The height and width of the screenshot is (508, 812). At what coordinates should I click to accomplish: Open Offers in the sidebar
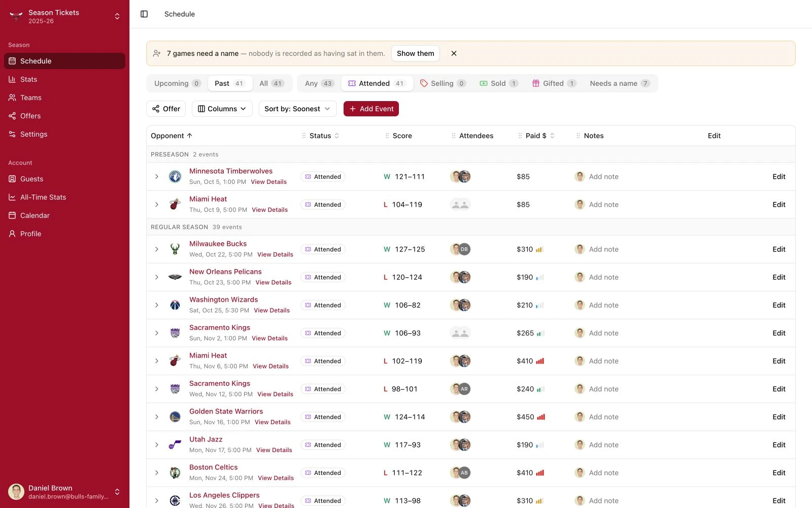point(64,116)
